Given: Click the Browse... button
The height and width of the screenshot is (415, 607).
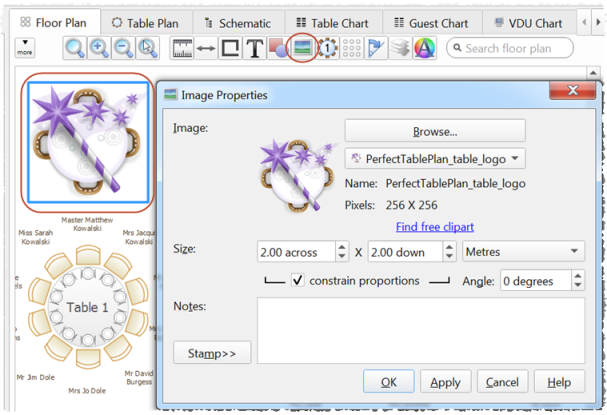Looking at the screenshot, I should click(x=435, y=131).
